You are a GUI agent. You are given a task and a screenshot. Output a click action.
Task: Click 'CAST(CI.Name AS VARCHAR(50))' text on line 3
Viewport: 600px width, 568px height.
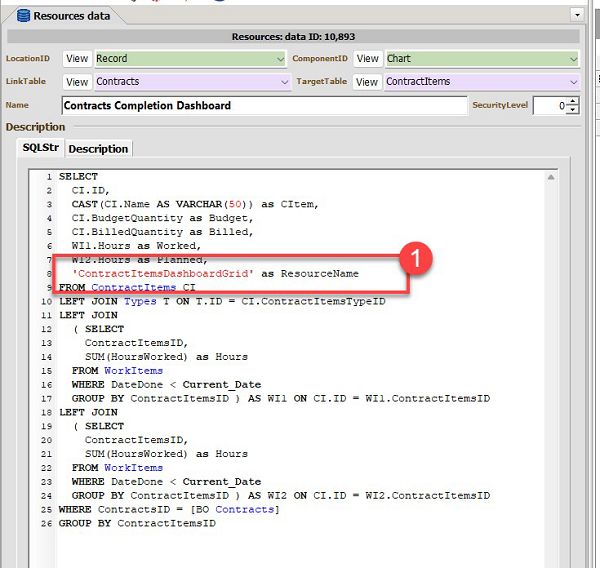click(162, 204)
